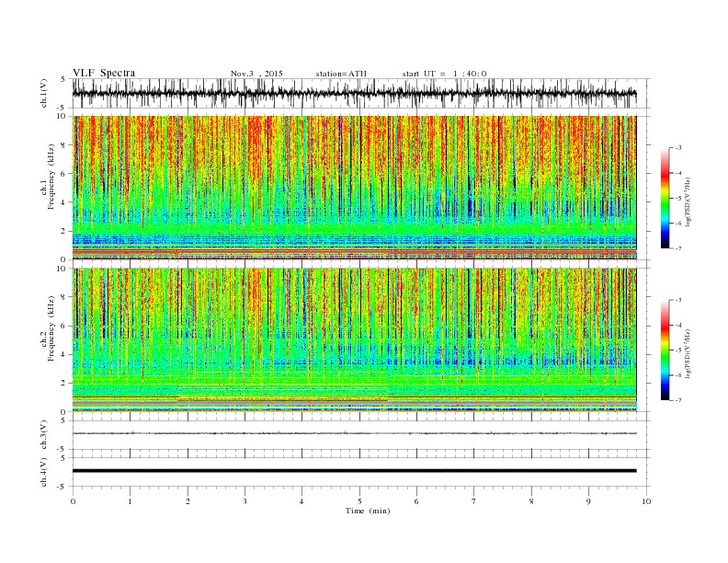Click the ch.4 thick black waveform trace
This screenshot has height=563, width=728.
pyautogui.click(x=354, y=471)
